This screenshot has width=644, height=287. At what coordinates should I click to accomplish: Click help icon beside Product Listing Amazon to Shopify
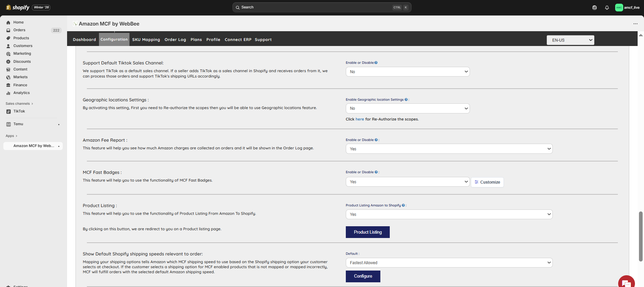403,205
